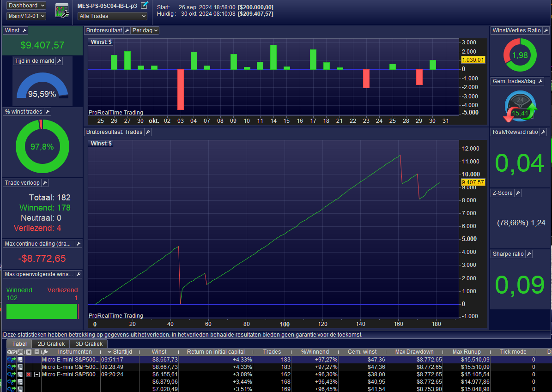Open the dashboard layout configuration icon
The width and height of the screenshot is (552, 392).
coord(62,11)
